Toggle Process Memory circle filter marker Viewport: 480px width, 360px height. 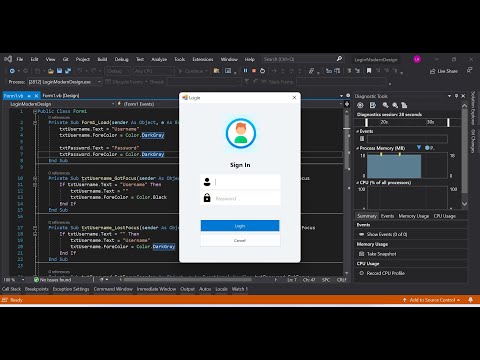point(427,147)
